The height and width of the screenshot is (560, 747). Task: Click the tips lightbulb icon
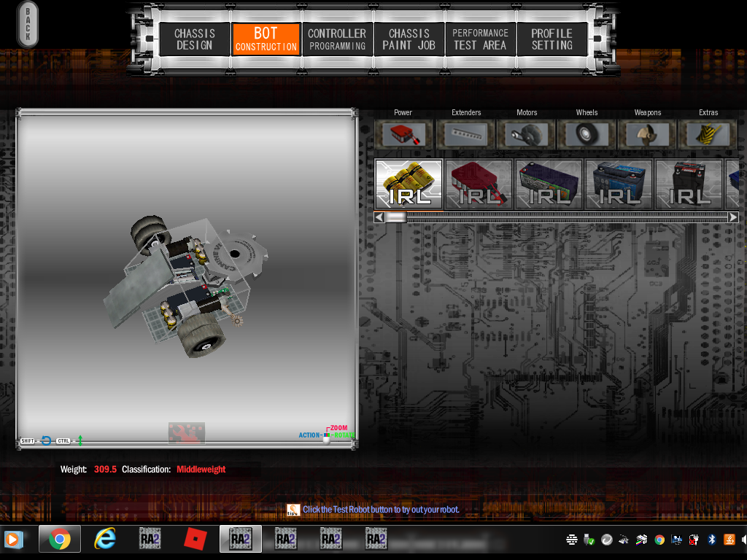click(293, 510)
